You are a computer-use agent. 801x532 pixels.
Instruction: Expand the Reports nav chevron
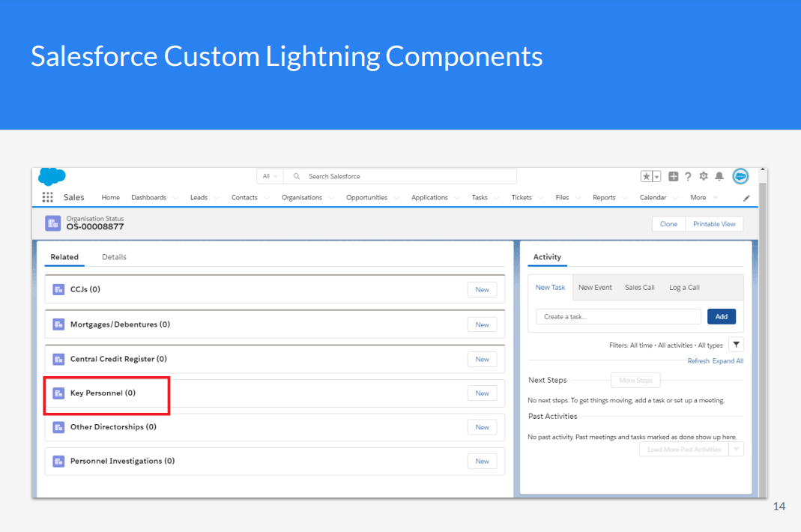[x=624, y=198]
